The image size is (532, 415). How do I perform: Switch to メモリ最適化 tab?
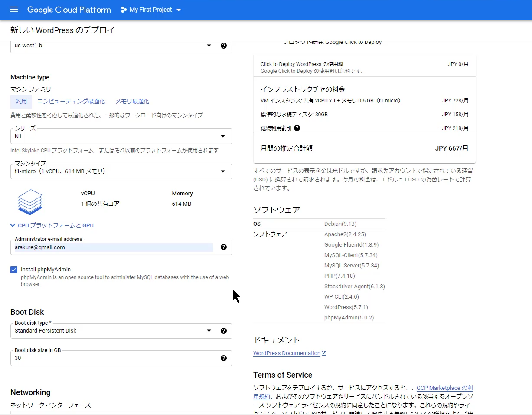132,102
